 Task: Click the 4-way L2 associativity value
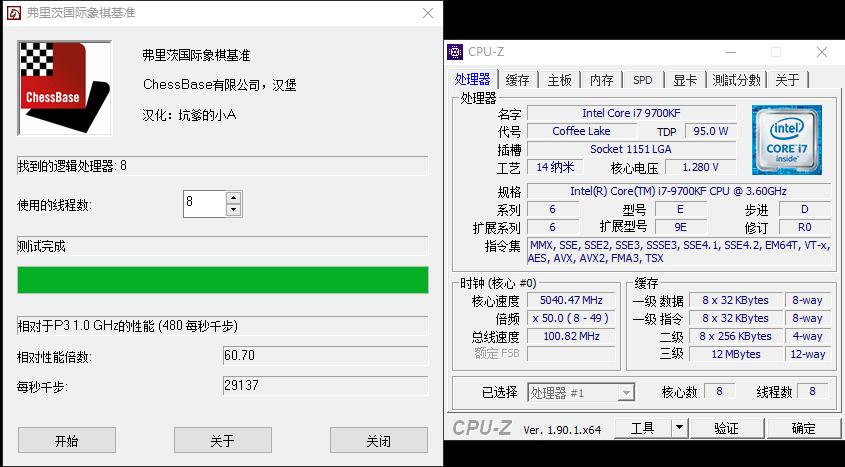coord(807,336)
